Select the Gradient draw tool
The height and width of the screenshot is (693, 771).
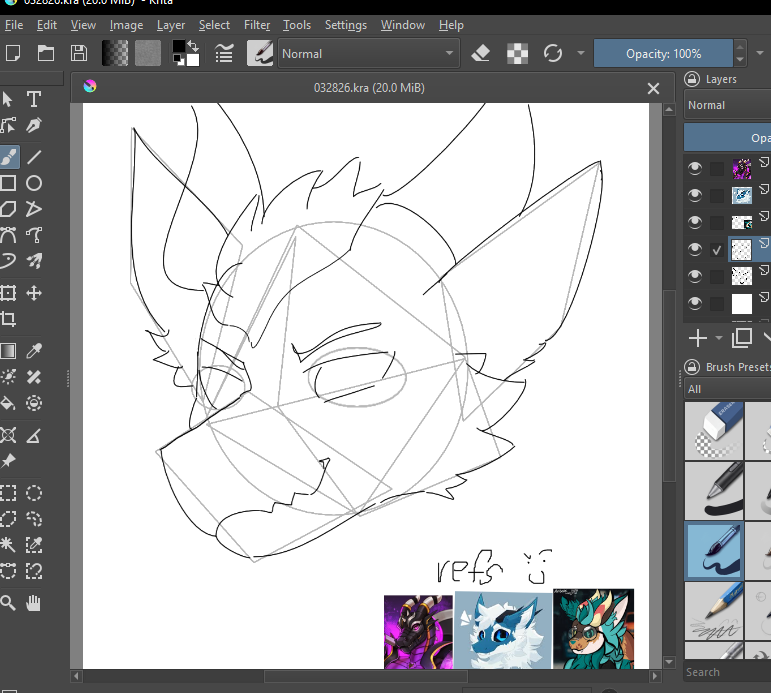pos(8,351)
